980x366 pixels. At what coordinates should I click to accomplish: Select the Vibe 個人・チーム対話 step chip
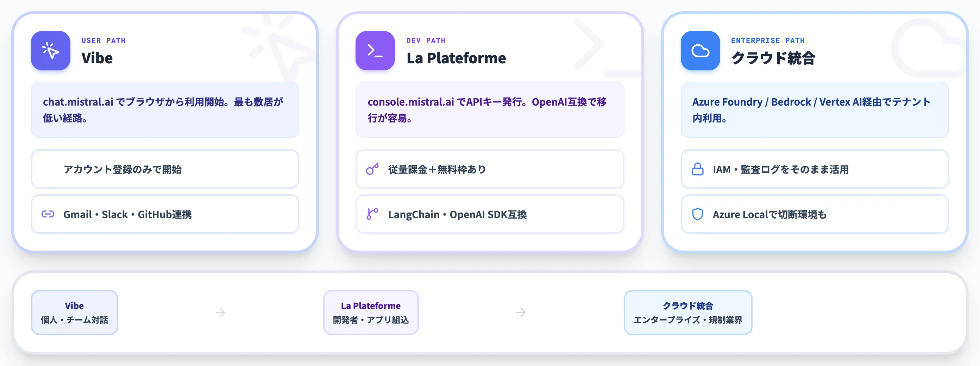click(75, 313)
